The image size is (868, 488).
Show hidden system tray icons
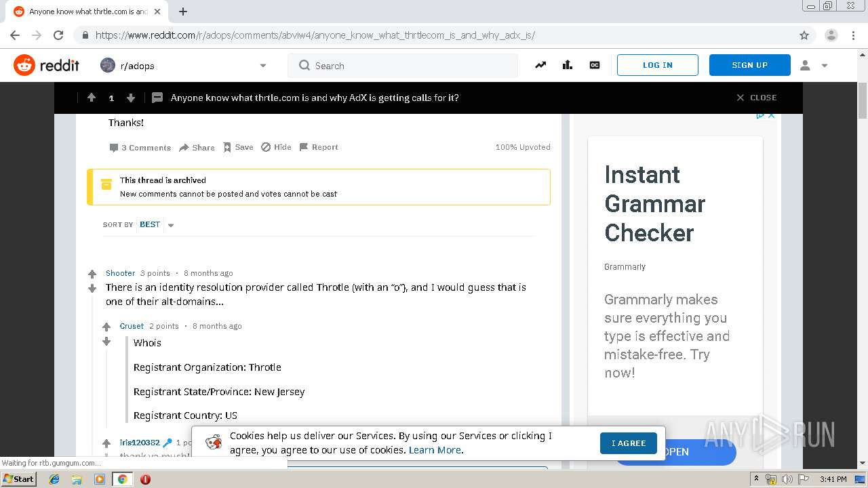pos(756,479)
